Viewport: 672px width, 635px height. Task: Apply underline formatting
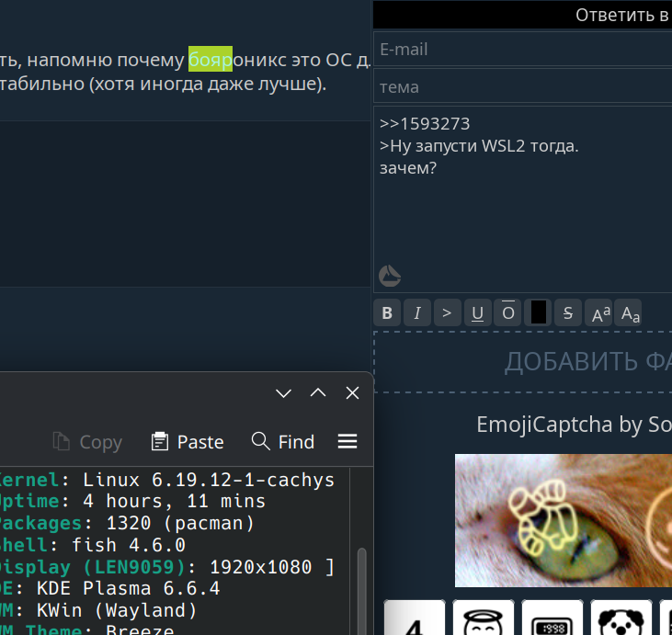pos(478,312)
